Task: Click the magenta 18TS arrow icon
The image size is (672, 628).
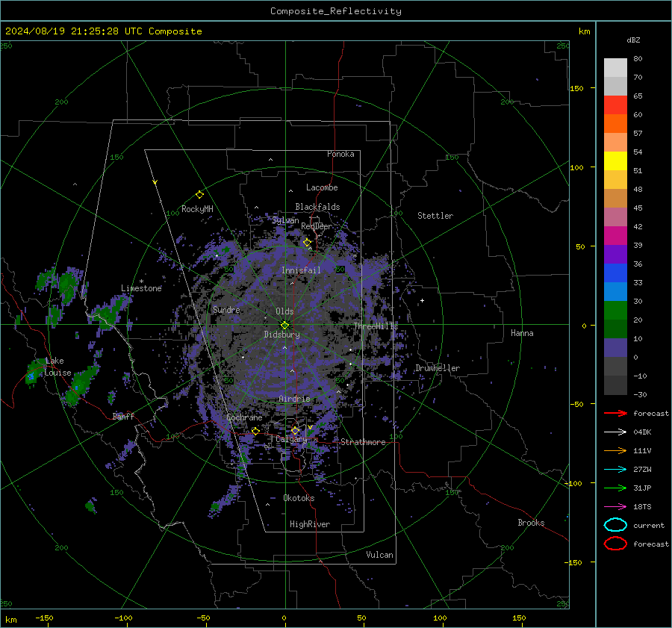Action: [x=615, y=507]
